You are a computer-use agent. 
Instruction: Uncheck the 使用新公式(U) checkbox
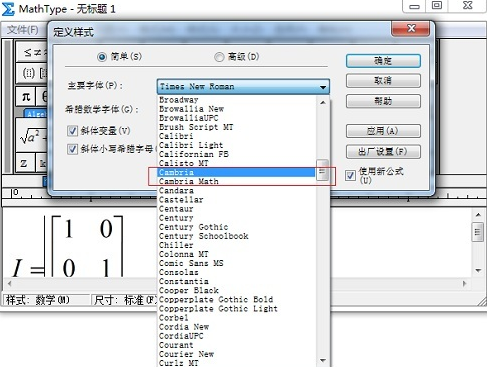[350, 175]
